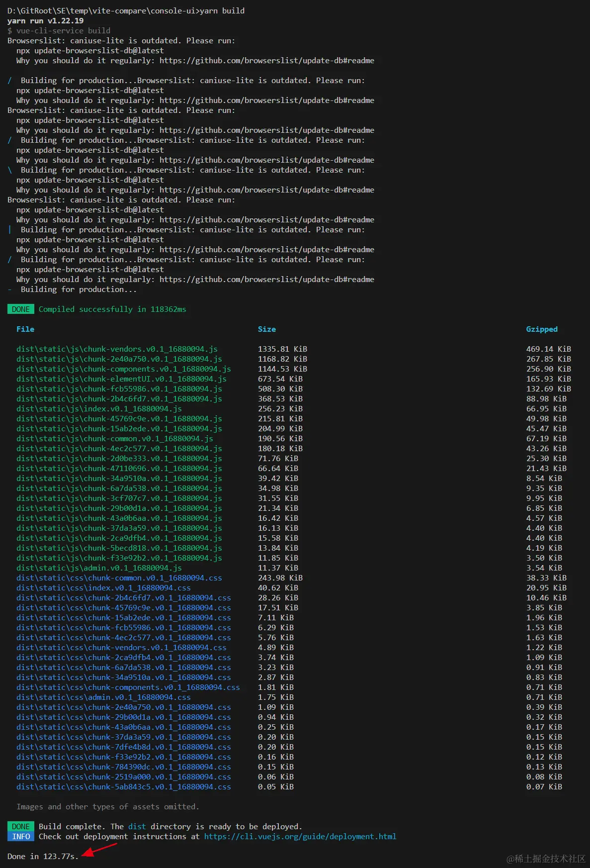The height and width of the screenshot is (868, 590).
Task: Select chunk-37da3a59.v0.1_16880094.js file name
Action: click(x=119, y=528)
